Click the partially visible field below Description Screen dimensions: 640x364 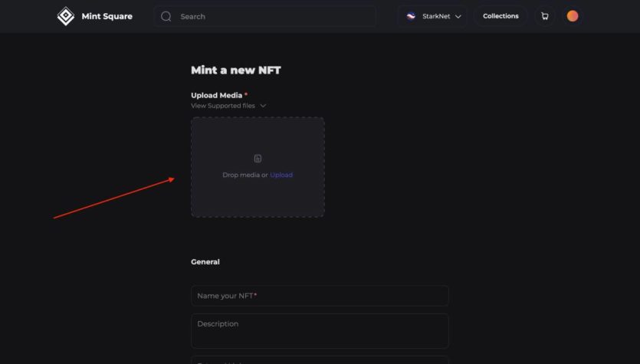click(320, 359)
